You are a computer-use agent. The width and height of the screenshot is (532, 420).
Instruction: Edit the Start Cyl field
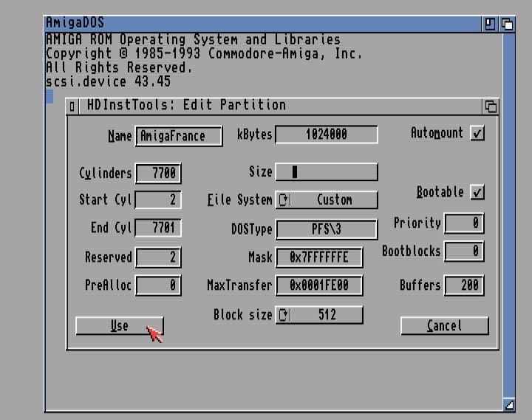[x=158, y=200]
